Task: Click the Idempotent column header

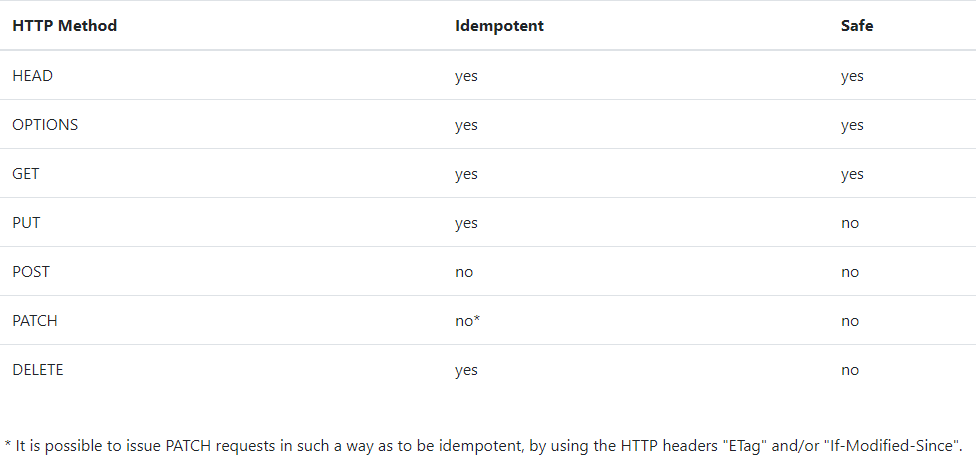Action: [499, 26]
